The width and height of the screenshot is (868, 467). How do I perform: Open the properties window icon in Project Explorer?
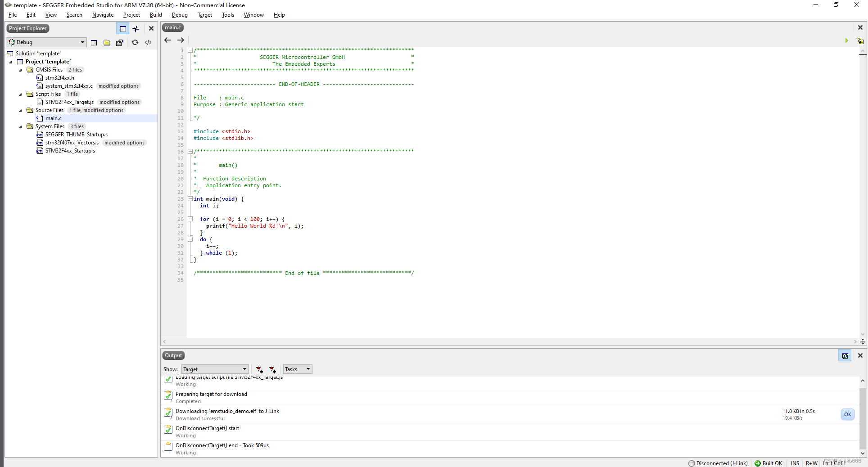[120, 42]
